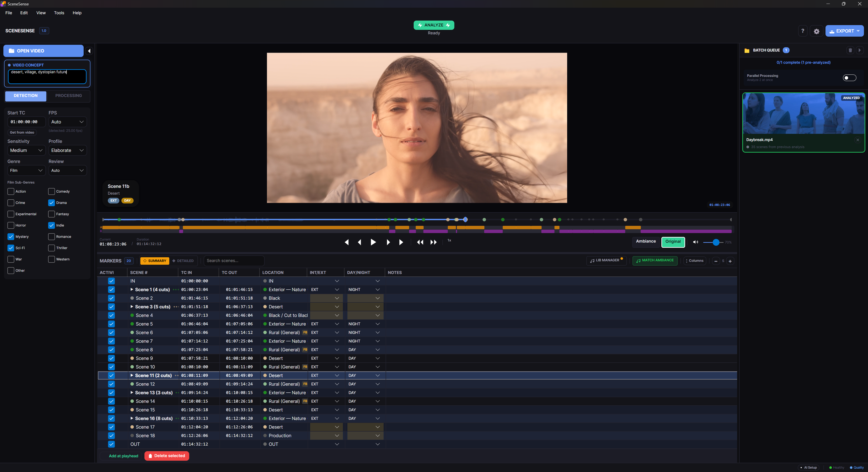
Task: Click the ANALYZE button
Action: point(434,25)
